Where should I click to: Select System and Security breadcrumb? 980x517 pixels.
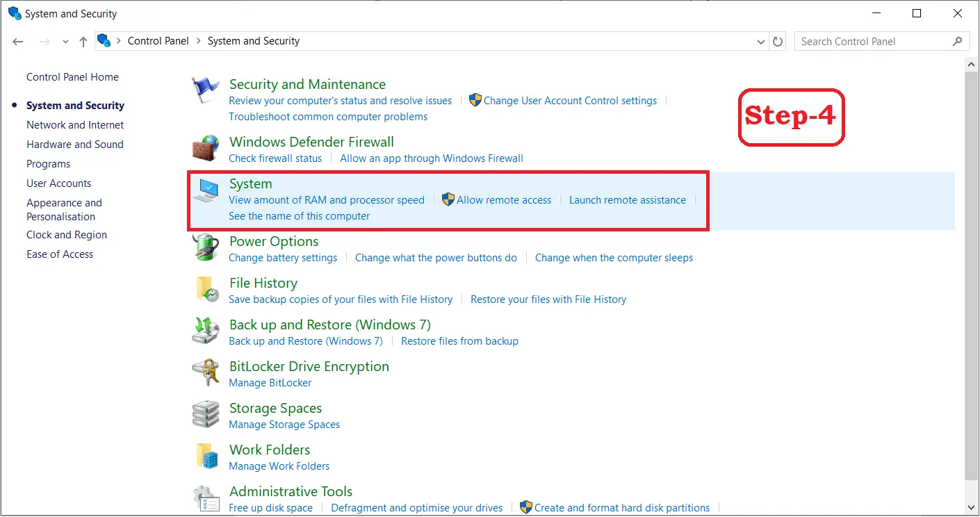(254, 41)
